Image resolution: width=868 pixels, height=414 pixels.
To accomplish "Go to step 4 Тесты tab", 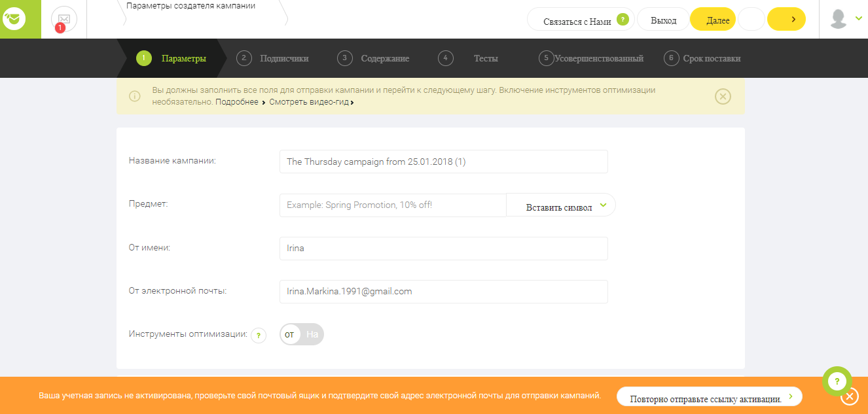I will [468, 58].
